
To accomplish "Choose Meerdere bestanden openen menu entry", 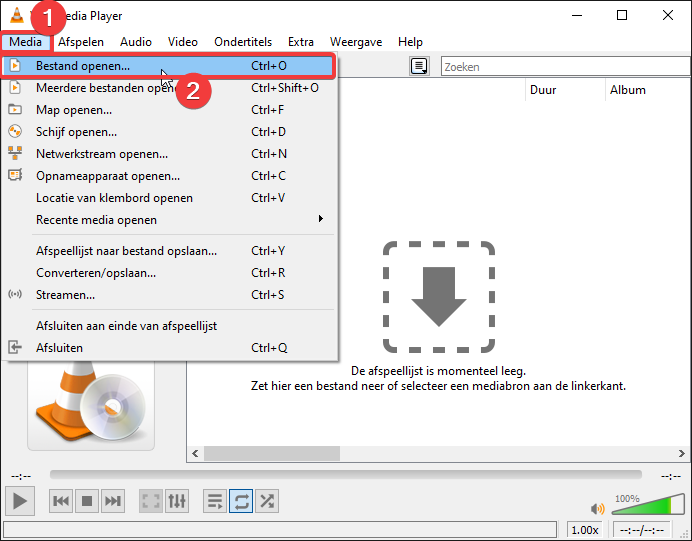I will pyautogui.click(x=170, y=88).
